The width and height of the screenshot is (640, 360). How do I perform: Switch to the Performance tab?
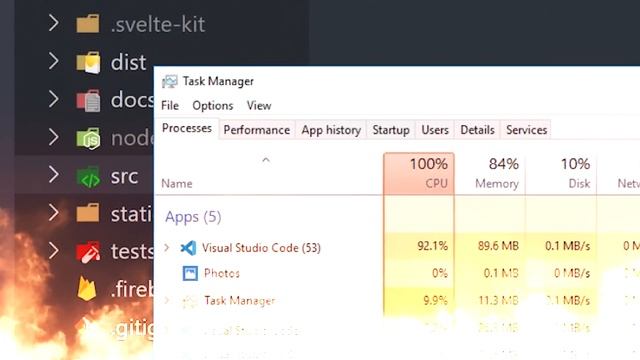[x=257, y=130]
